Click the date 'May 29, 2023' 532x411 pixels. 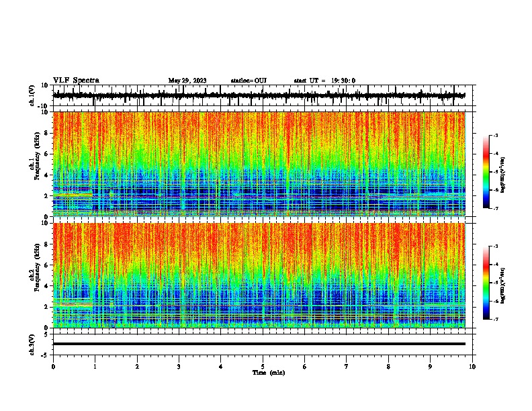[x=187, y=81]
